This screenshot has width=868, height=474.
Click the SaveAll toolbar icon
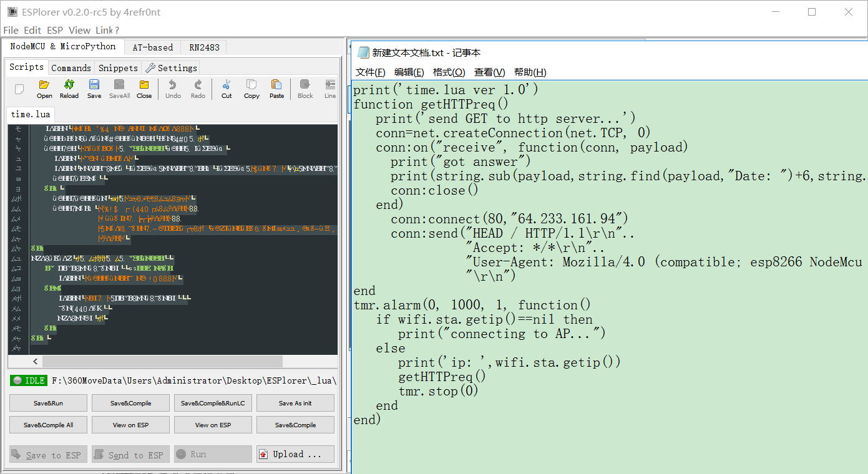pyautogui.click(x=119, y=89)
